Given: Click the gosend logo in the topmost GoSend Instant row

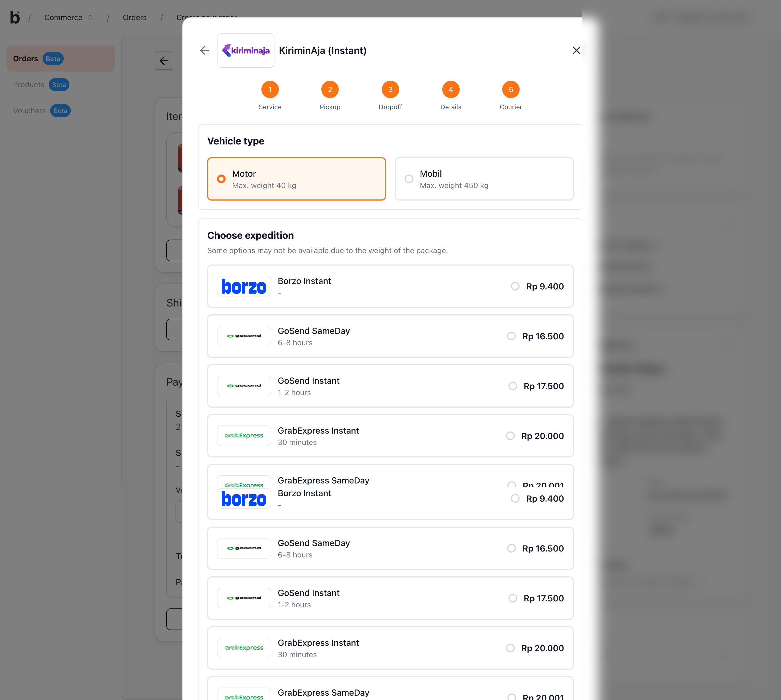Looking at the screenshot, I should coord(244,386).
